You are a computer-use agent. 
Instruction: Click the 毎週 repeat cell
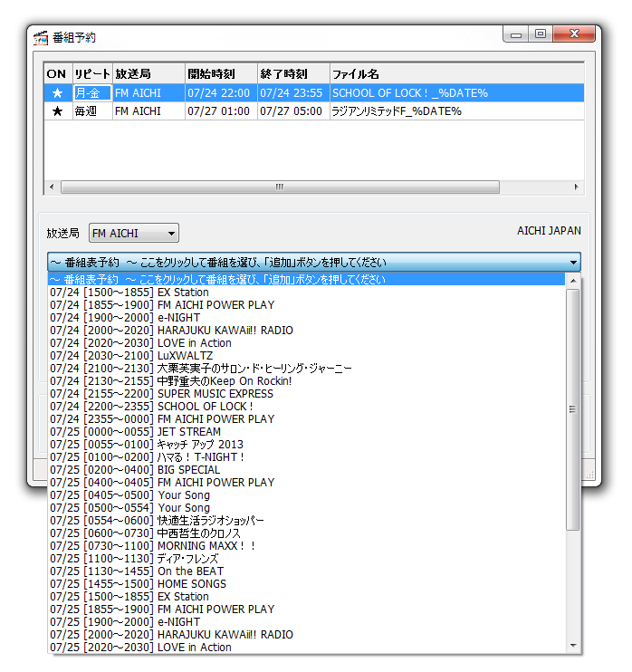[x=92, y=111]
